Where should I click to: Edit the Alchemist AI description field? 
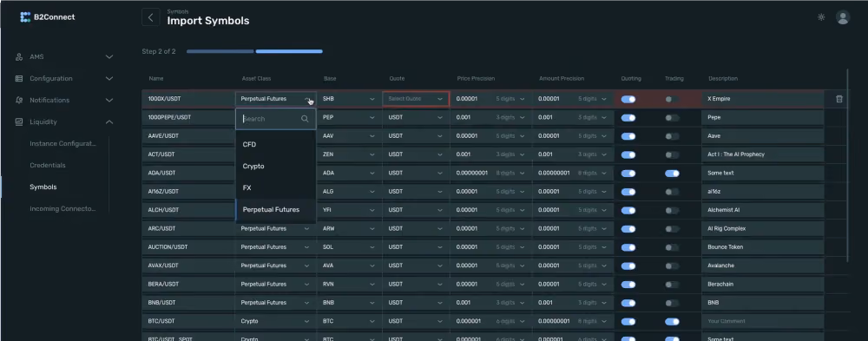pos(763,210)
